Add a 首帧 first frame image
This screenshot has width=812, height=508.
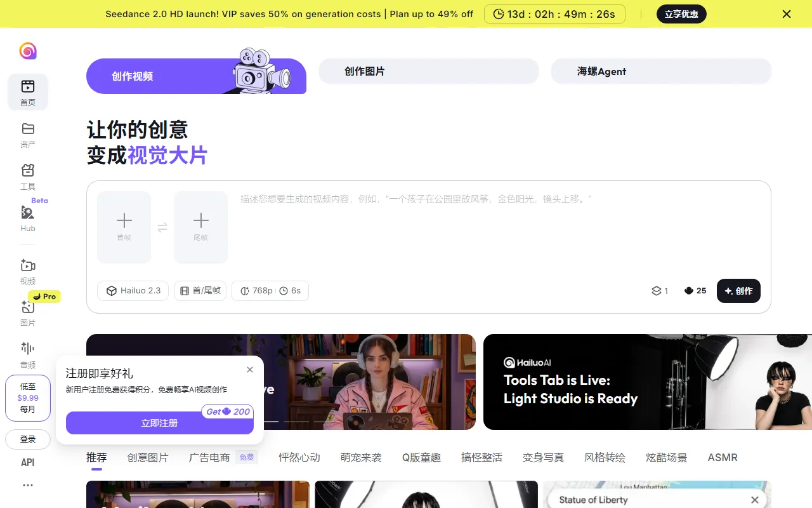coord(124,227)
